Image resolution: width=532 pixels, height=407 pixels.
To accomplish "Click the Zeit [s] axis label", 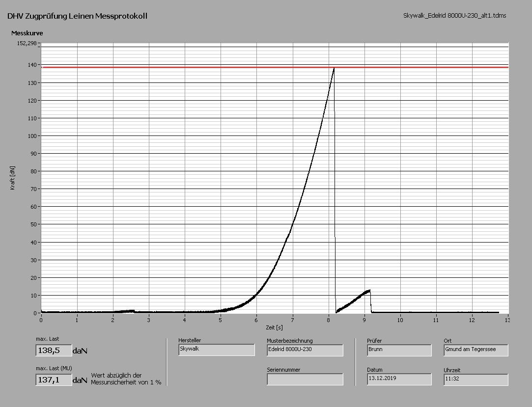I will [x=274, y=327].
